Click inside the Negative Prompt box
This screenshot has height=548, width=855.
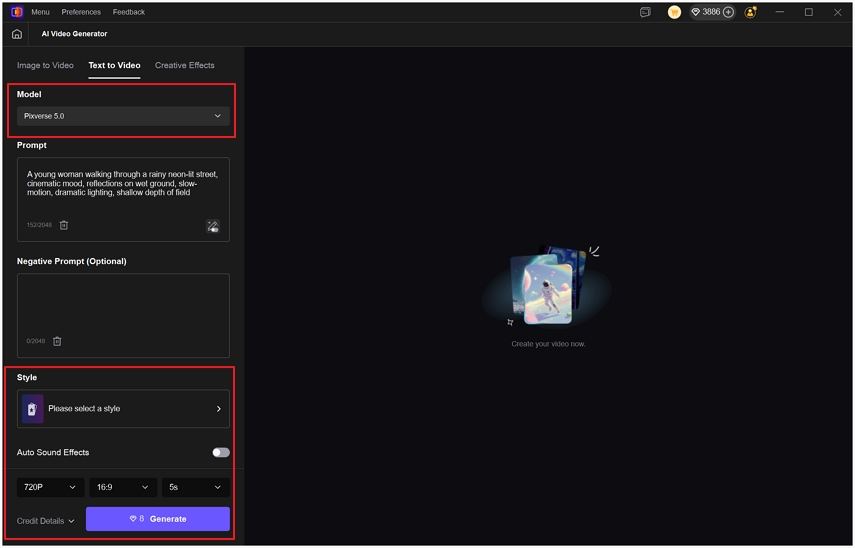(123, 316)
